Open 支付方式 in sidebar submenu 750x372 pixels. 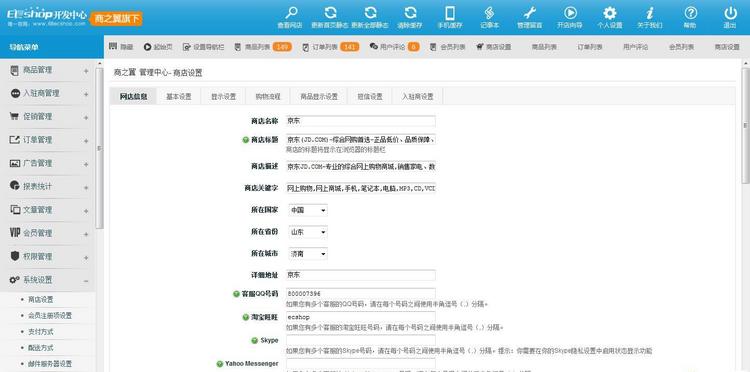point(41,332)
